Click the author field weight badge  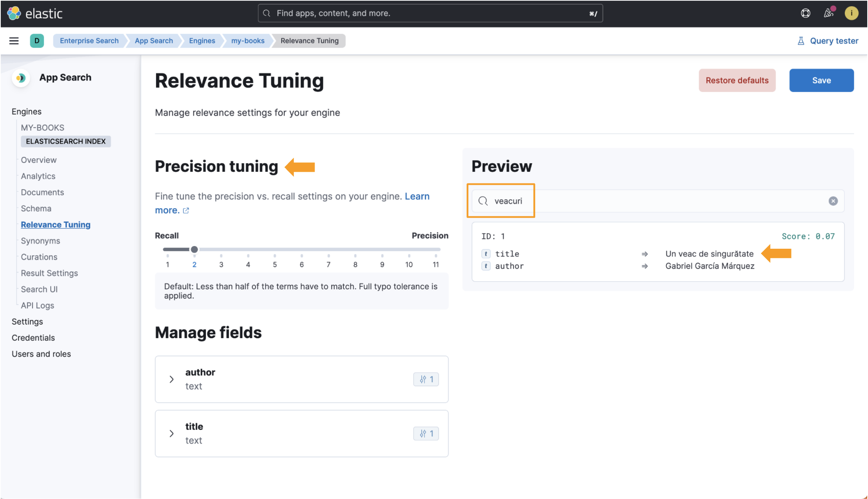point(426,379)
